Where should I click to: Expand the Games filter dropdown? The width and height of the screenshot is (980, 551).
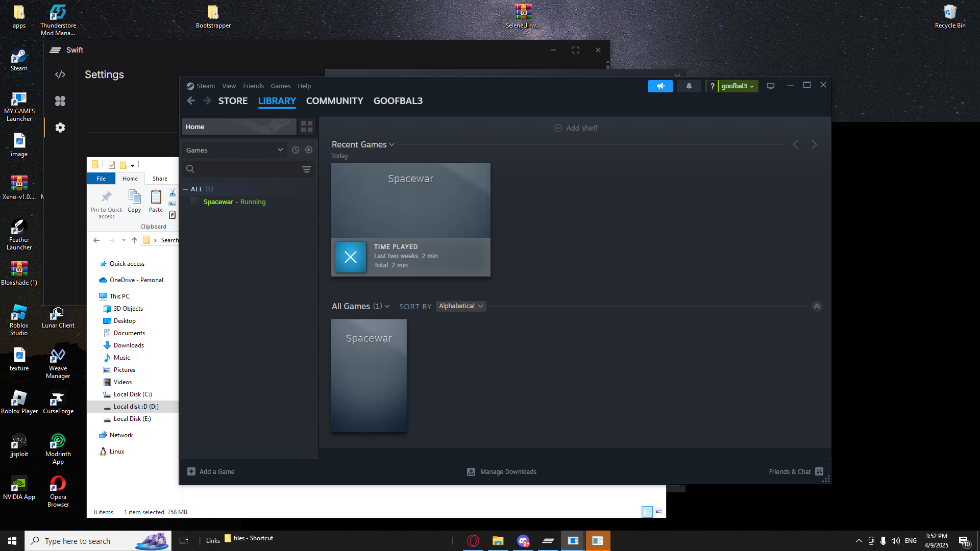point(234,150)
